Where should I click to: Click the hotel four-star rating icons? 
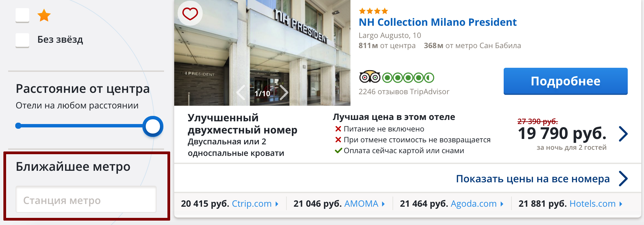tap(373, 11)
